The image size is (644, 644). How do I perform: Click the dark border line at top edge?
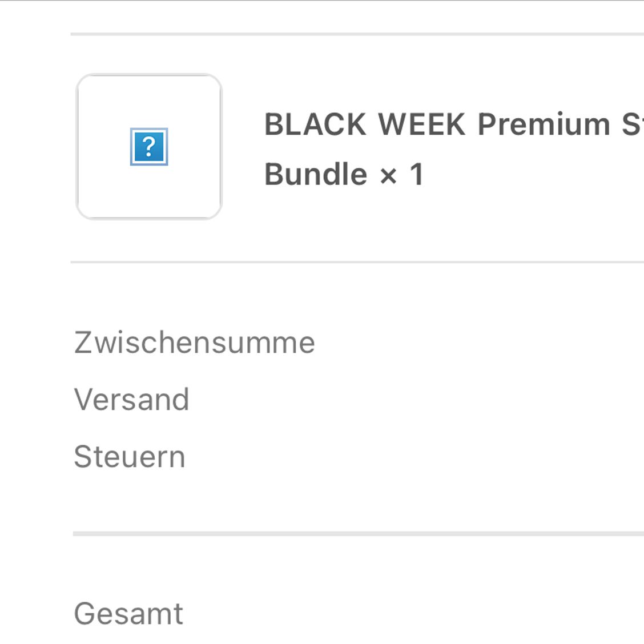coord(322,1)
